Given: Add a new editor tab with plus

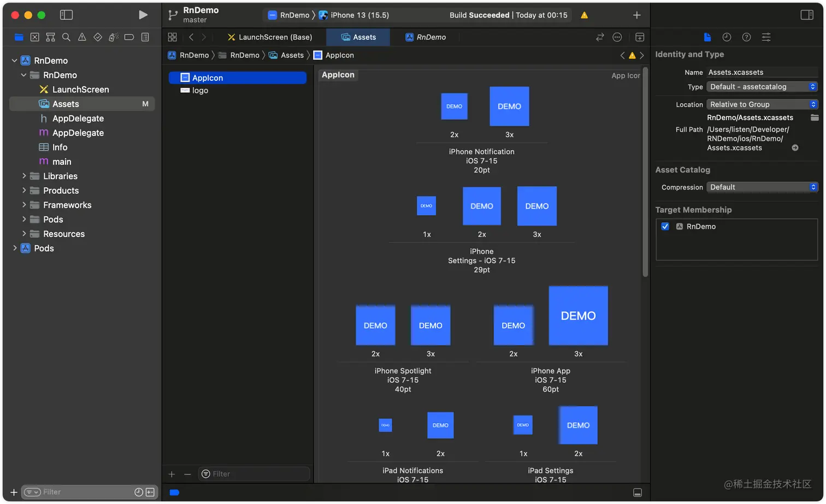Looking at the screenshot, I should [x=637, y=15].
